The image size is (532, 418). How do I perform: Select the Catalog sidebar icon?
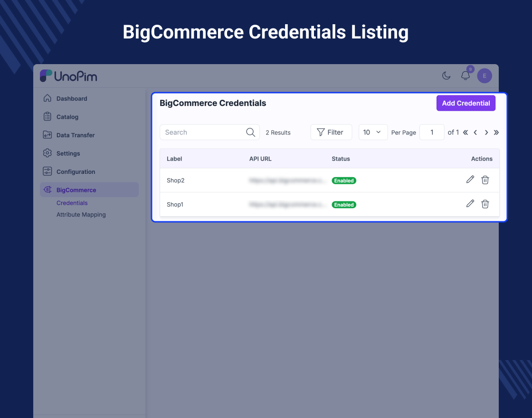(x=47, y=116)
